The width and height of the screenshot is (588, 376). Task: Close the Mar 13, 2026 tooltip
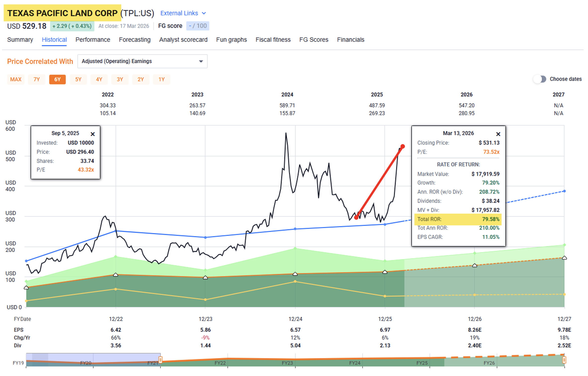[x=498, y=134]
